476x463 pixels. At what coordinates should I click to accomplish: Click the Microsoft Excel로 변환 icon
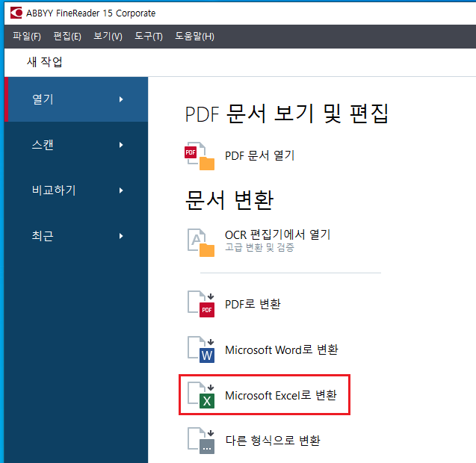pos(201,395)
